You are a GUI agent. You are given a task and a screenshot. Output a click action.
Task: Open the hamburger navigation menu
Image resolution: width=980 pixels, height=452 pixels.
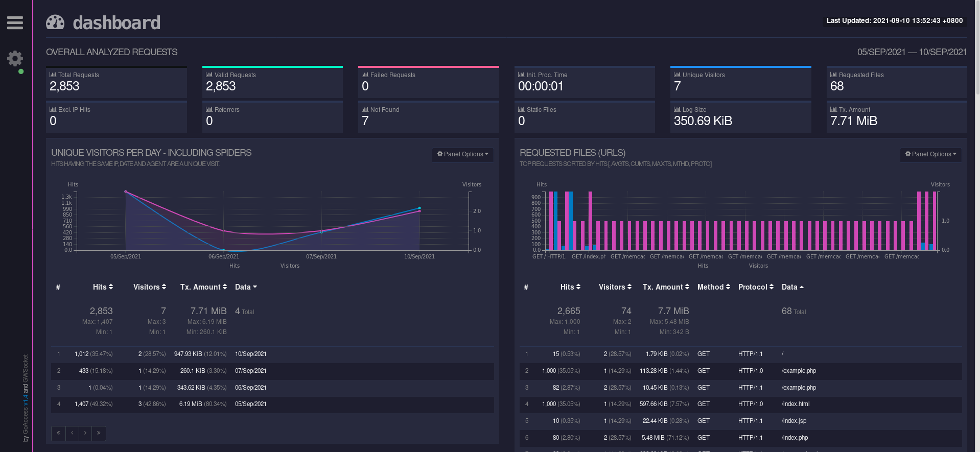click(x=15, y=22)
